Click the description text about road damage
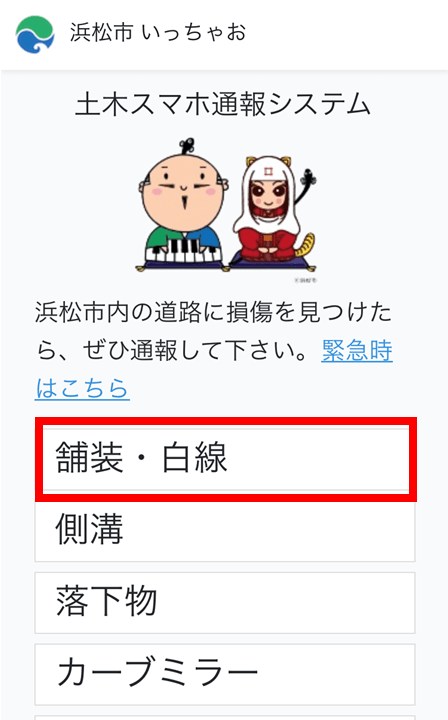The image size is (448, 720). pos(213,332)
